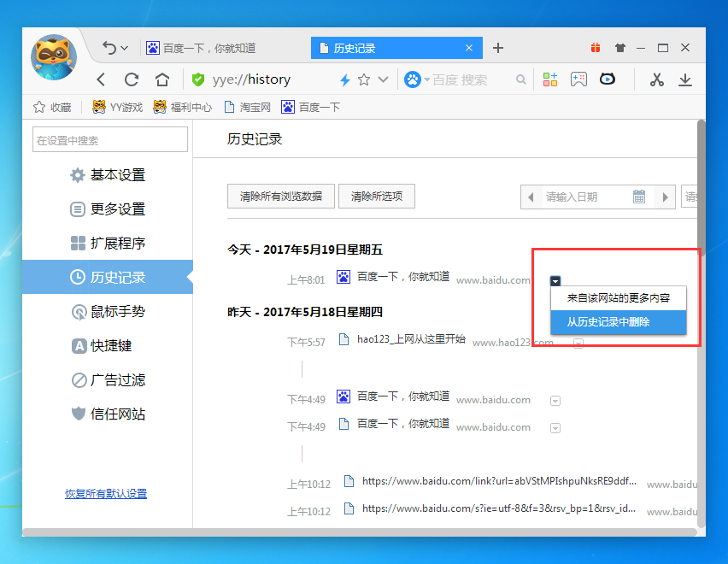Click the YY panda video icon on toolbar
Viewport: 728px width, 564px height.
[607, 79]
